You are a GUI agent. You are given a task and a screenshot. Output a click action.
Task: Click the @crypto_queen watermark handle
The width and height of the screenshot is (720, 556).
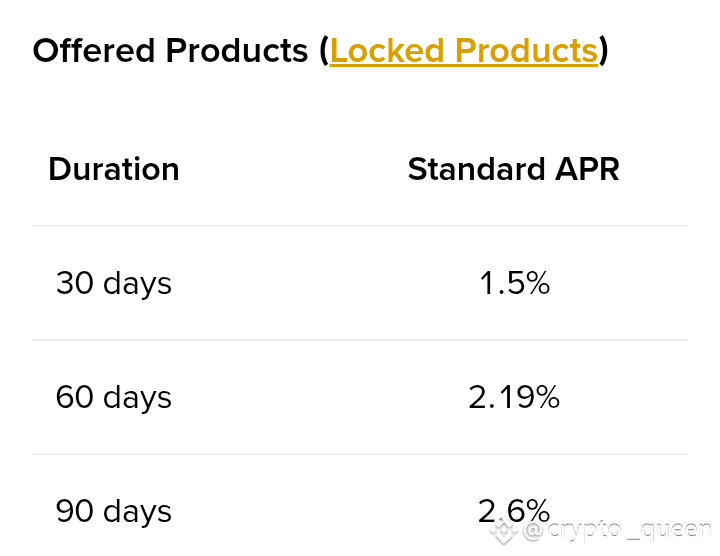[x=618, y=530]
